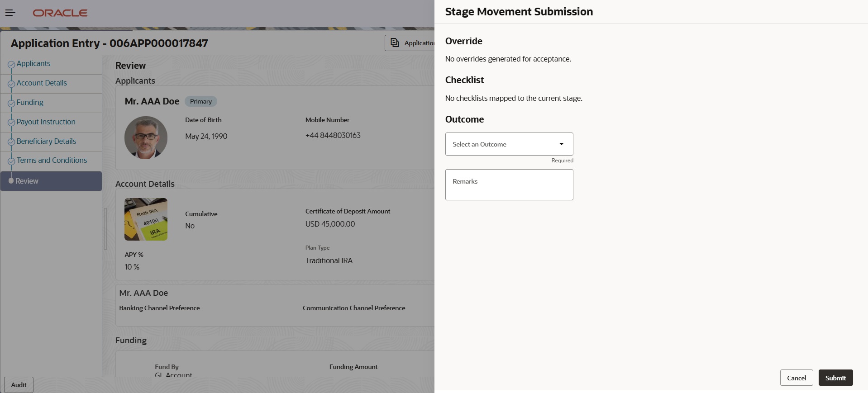Screen dimensions: 868x393
Task: Click the Roth IRA product image
Action: [146, 219]
